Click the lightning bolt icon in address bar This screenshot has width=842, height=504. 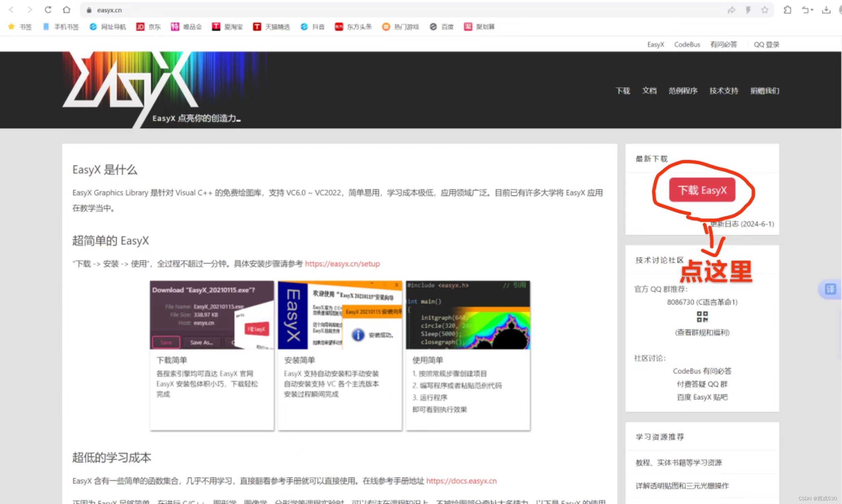coord(748,10)
